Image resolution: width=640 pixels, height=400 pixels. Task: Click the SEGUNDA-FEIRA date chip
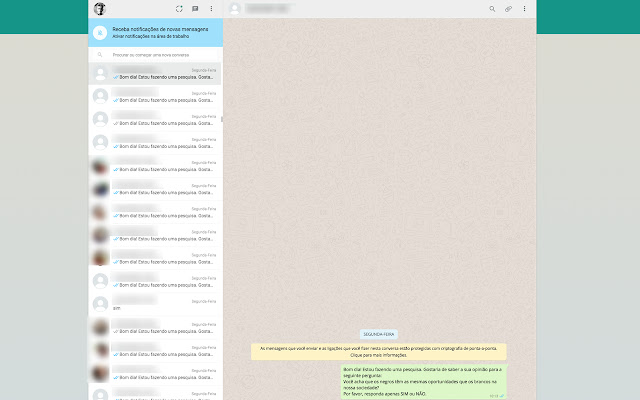pyautogui.click(x=379, y=334)
